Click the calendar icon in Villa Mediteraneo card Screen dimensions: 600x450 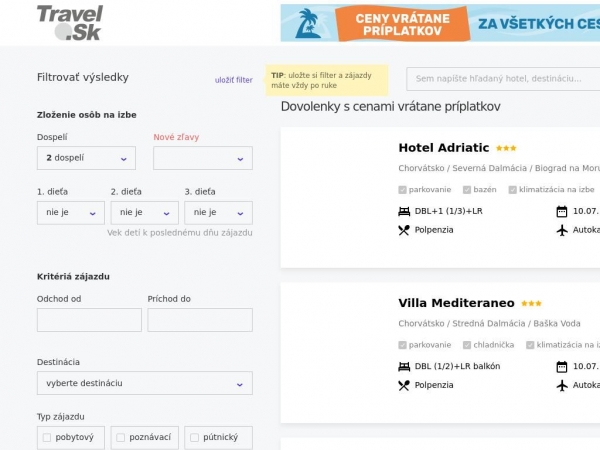[561, 367]
